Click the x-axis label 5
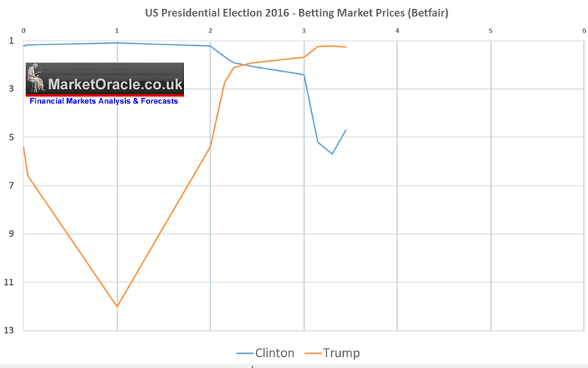Image resolution: width=588 pixels, height=368 pixels. point(491,30)
